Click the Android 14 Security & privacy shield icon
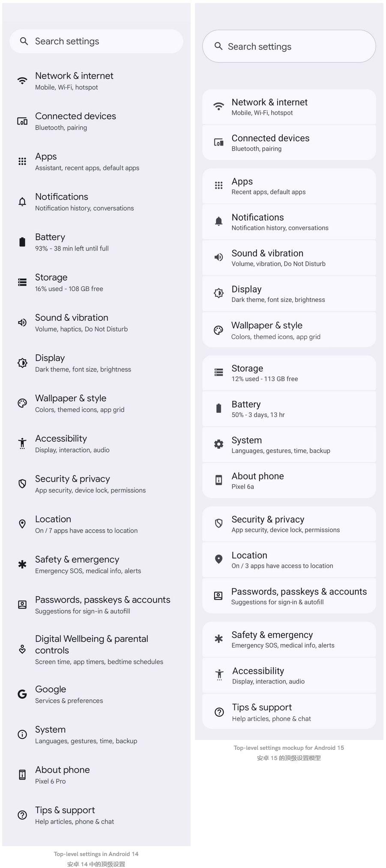Screen dimensions: 386x868 tap(22, 484)
